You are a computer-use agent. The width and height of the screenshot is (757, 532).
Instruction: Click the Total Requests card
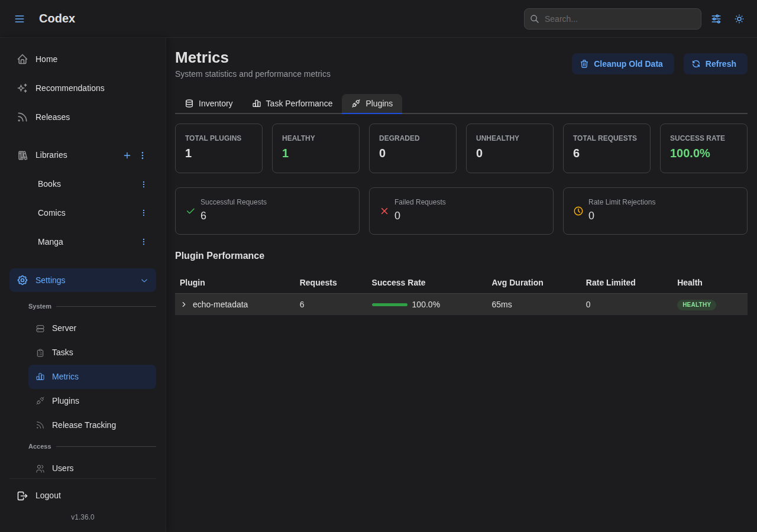click(x=607, y=148)
